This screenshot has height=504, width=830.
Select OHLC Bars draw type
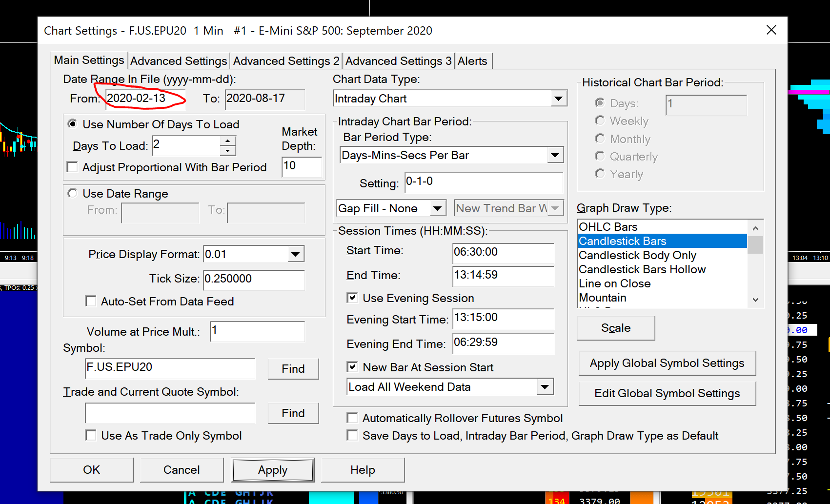tap(662, 227)
